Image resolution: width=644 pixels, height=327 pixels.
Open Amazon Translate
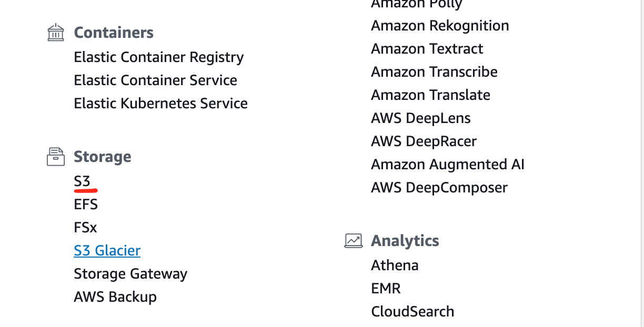coord(431,95)
